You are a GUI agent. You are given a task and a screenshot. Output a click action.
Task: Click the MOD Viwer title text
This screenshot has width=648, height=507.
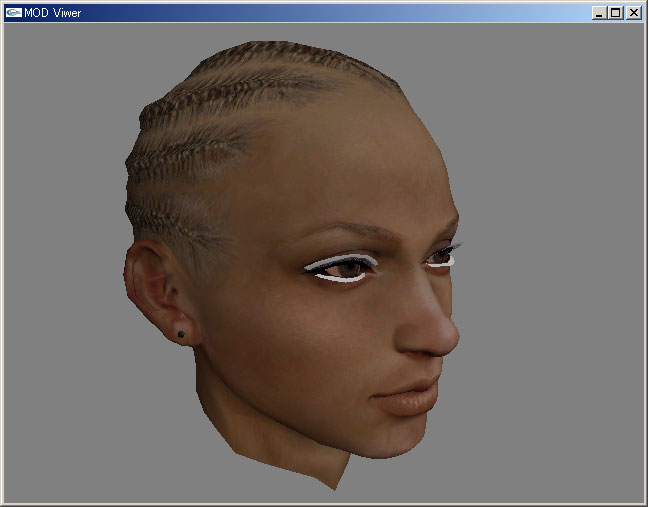point(52,13)
